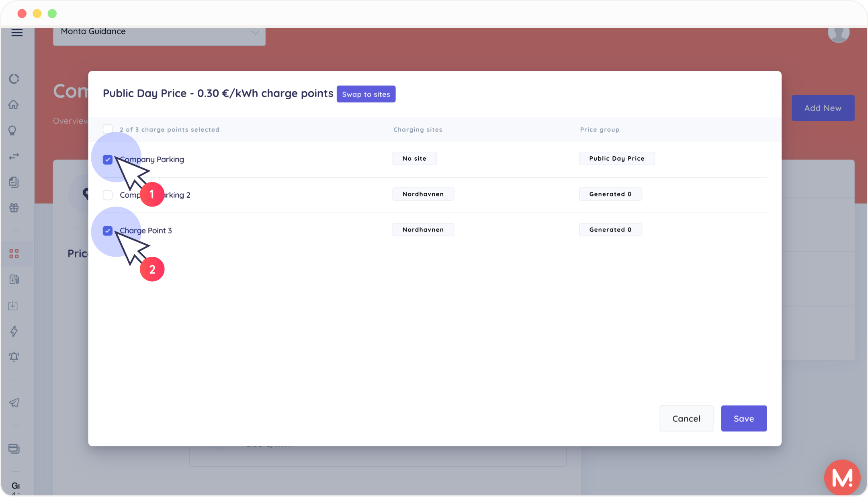Click the 2 of 3 charge points selected text

[x=170, y=130]
